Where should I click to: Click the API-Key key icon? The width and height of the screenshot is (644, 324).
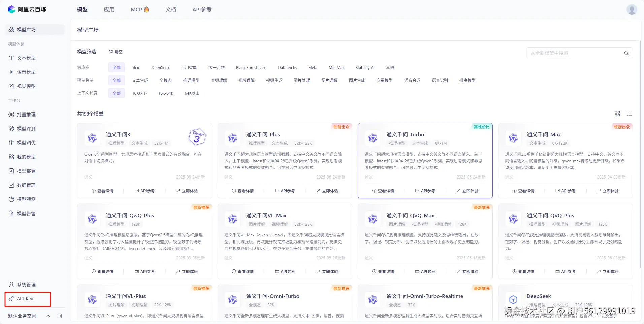[11, 299]
